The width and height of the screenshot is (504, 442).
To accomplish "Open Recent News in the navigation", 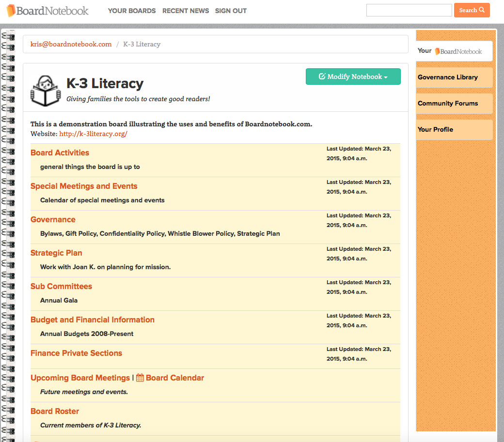I will 186,11.
